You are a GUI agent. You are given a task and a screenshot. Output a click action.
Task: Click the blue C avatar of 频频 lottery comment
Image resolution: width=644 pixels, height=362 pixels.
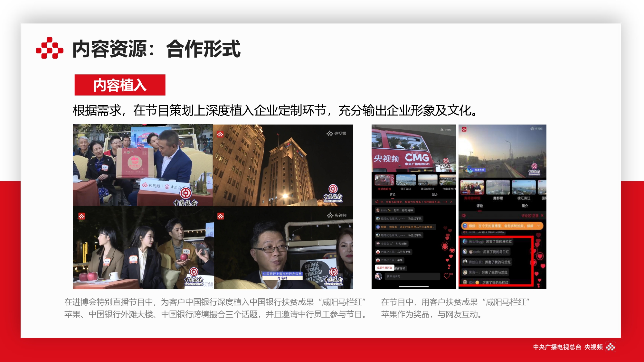378,227
